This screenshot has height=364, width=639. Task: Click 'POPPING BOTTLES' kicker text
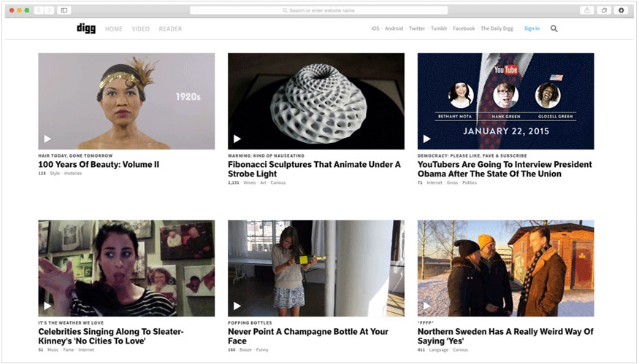coord(250,323)
